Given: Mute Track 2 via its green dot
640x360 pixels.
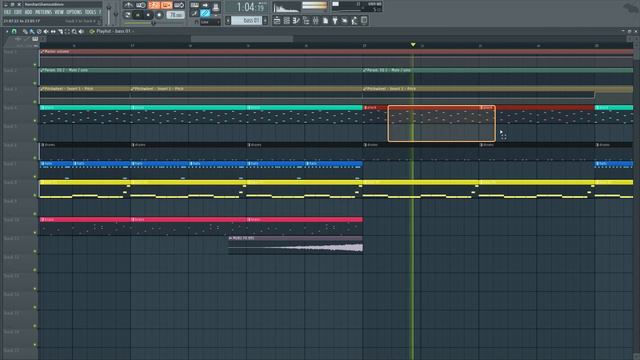Looking at the screenshot, I should pyautogui.click(x=35, y=83).
